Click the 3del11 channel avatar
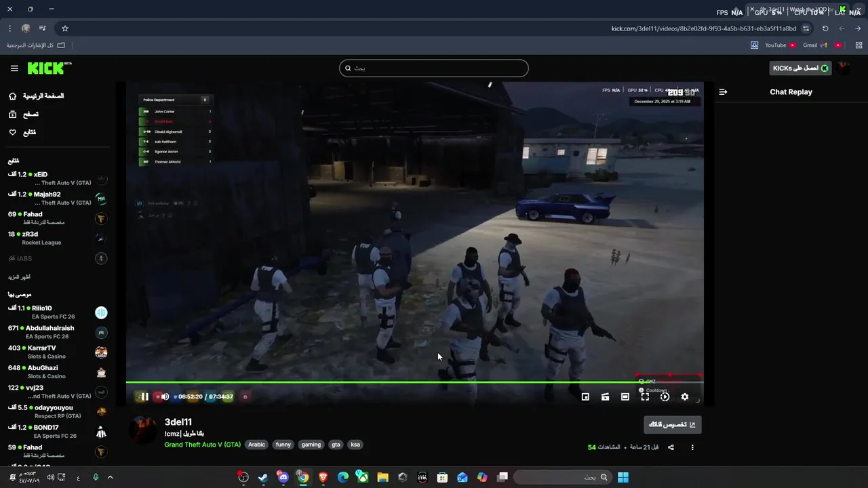This screenshot has height=488, width=868. click(142, 429)
